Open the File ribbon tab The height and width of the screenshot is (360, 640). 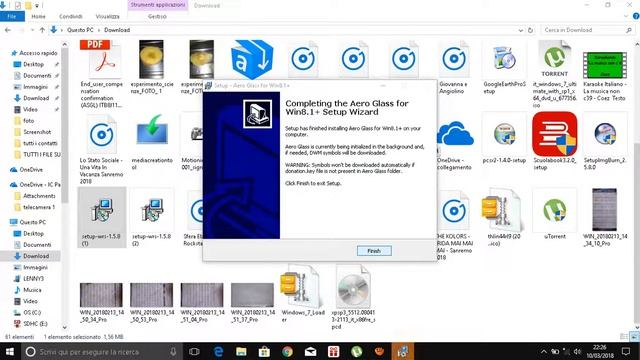coord(12,16)
